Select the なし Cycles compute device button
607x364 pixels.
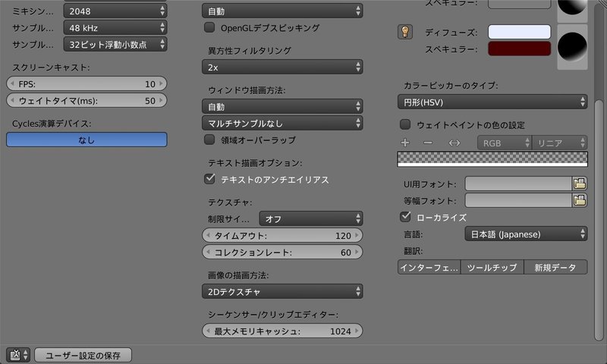[x=86, y=140]
